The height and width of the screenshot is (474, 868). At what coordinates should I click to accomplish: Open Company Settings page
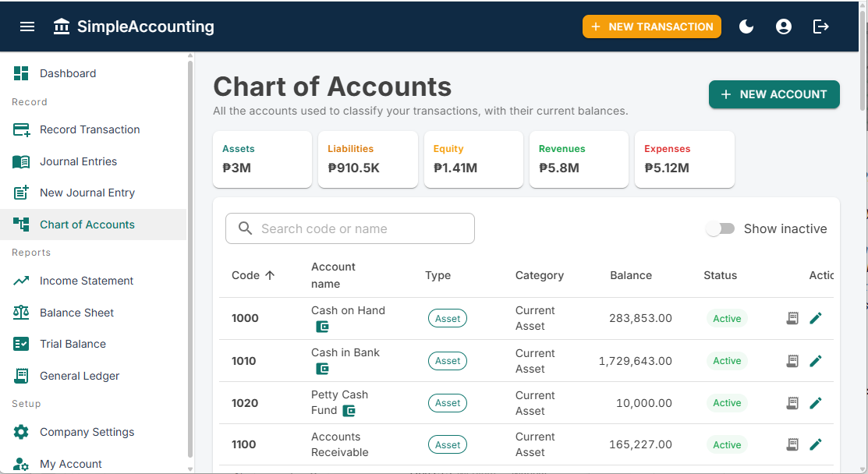point(94,432)
